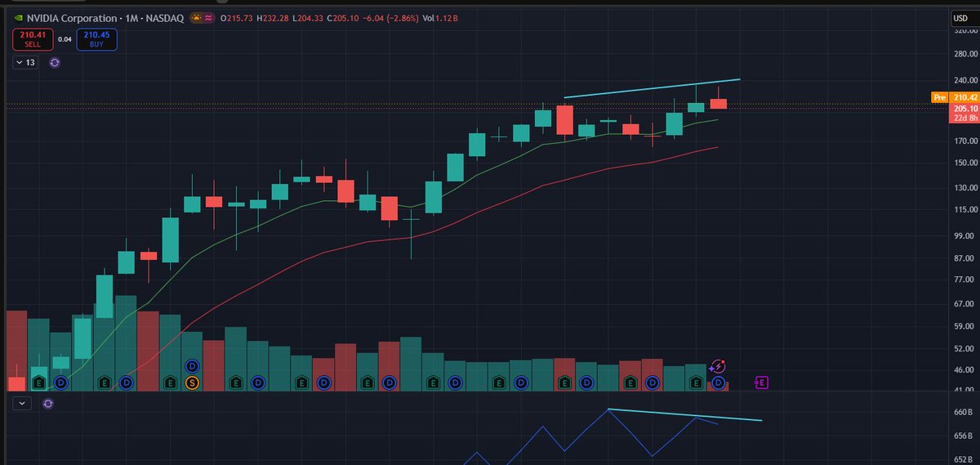Click the 170.00 price axis label
The height and width of the screenshot is (465, 980).
tap(964, 141)
